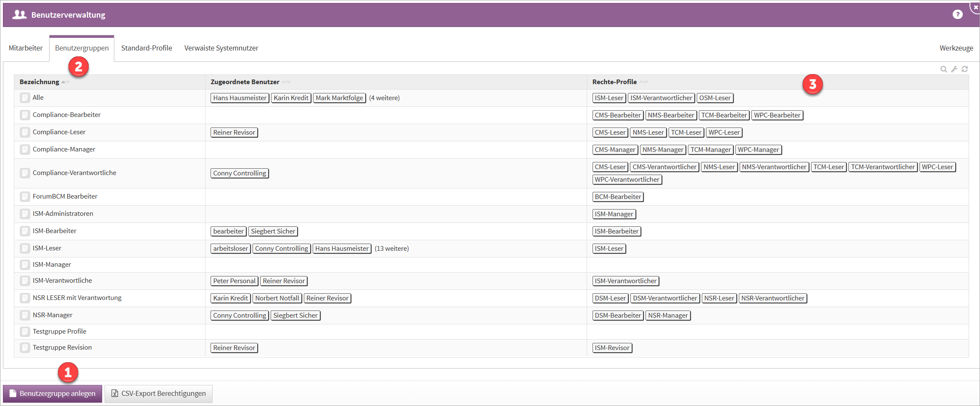
Task: Refresh the table with the reload icon
Action: click(965, 69)
